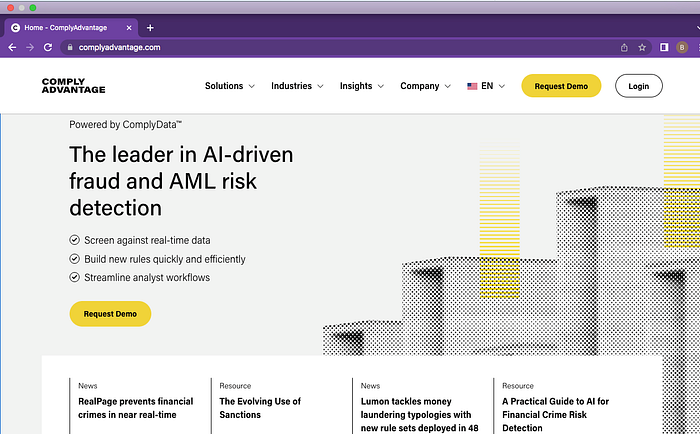Bookmark this page with the star icon
Viewport: 700px width, 434px height.
[642, 47]
